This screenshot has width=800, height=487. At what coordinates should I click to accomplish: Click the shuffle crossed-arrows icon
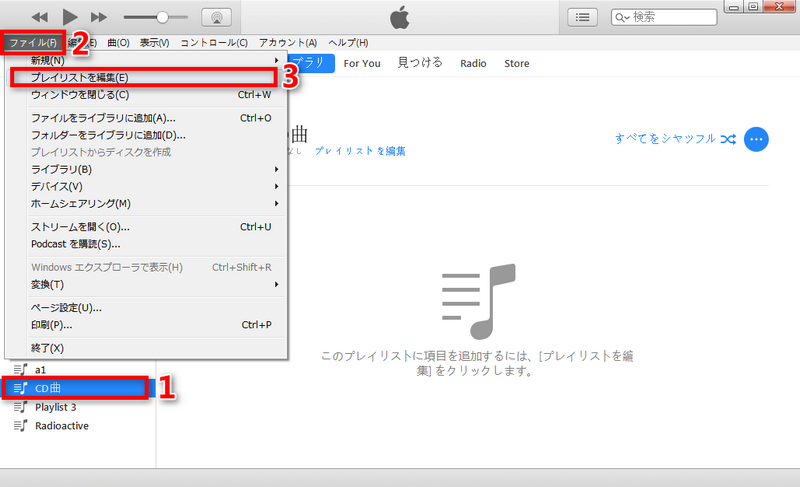point(728,139)
